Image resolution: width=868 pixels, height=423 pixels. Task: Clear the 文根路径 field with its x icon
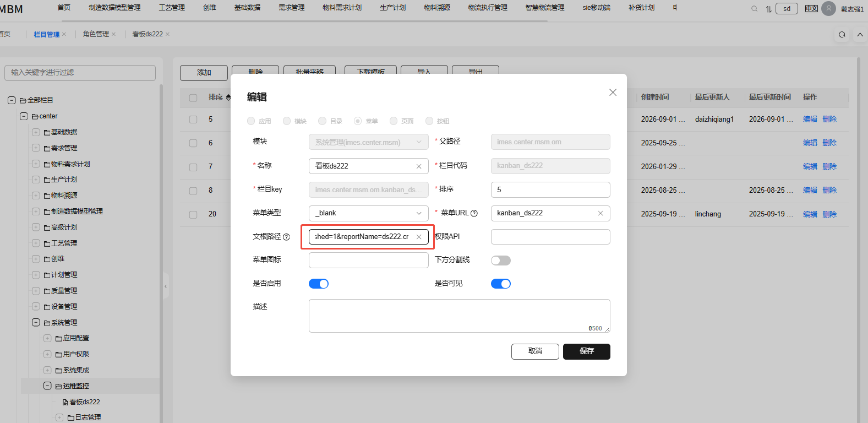tap(419, 237)
